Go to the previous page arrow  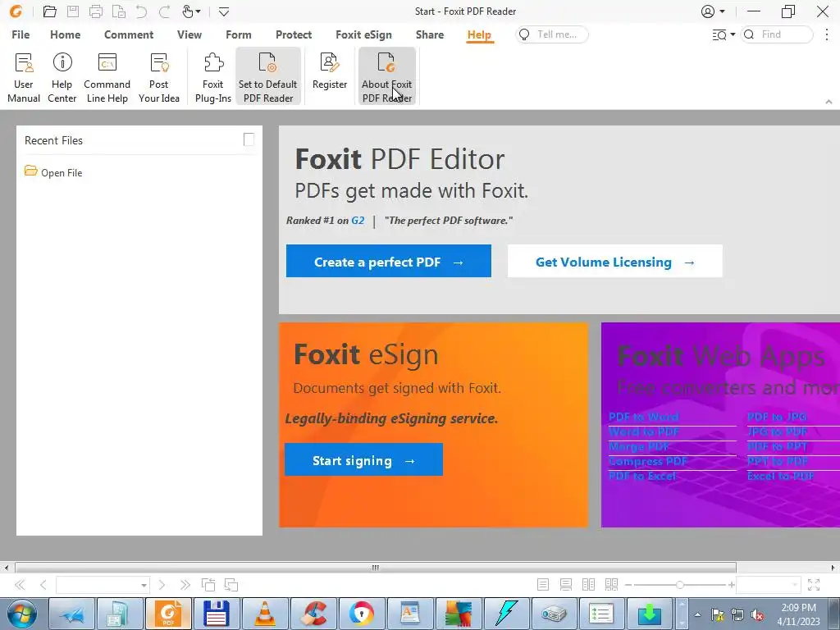[43, 584]
